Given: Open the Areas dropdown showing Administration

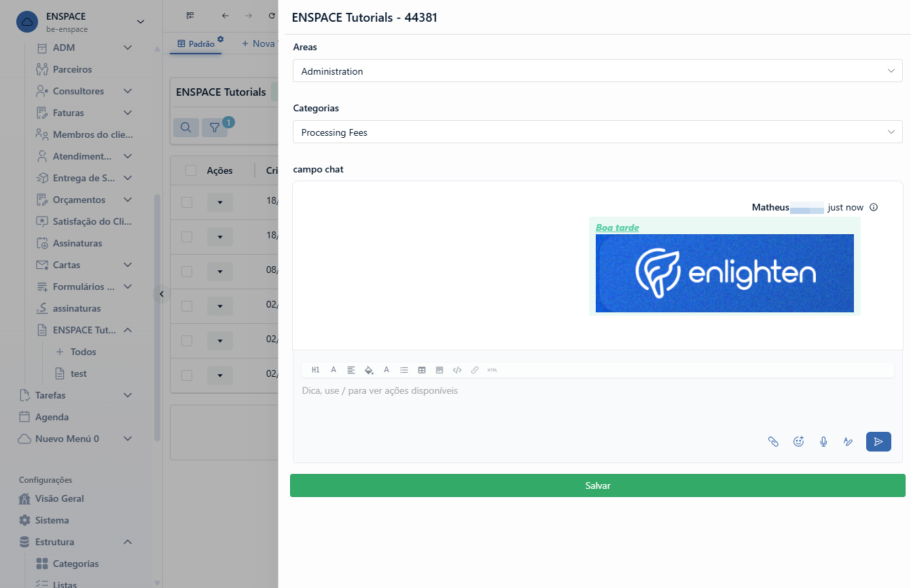Looking at the screenshot, I should pos(598,71).
